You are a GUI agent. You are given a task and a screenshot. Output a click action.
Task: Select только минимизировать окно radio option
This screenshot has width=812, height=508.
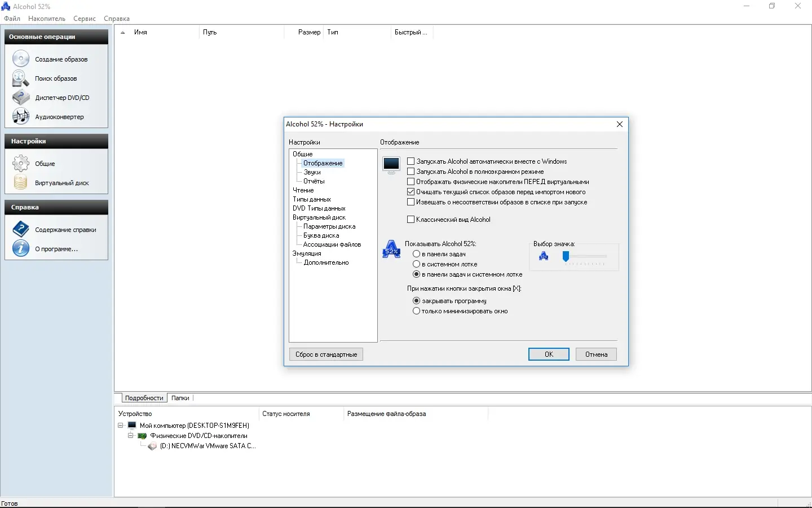pyautogui.click(x=416, y=311)
